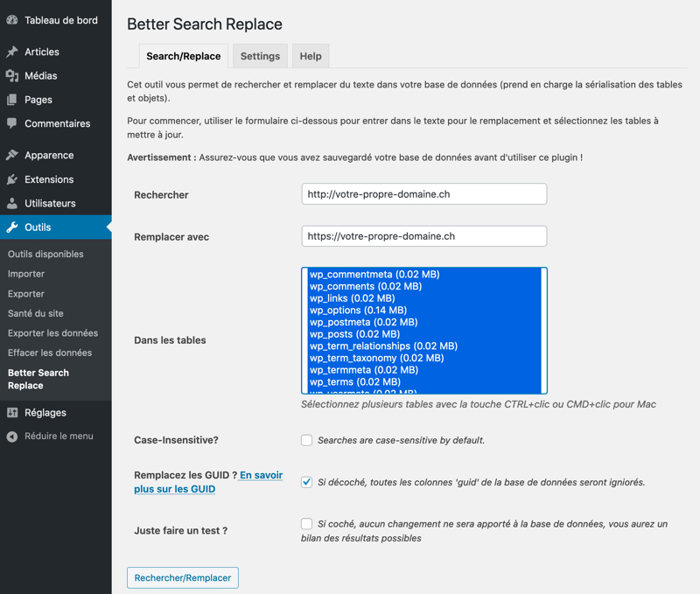Click the Rechercher/Remplacer button

coord(183,578)
